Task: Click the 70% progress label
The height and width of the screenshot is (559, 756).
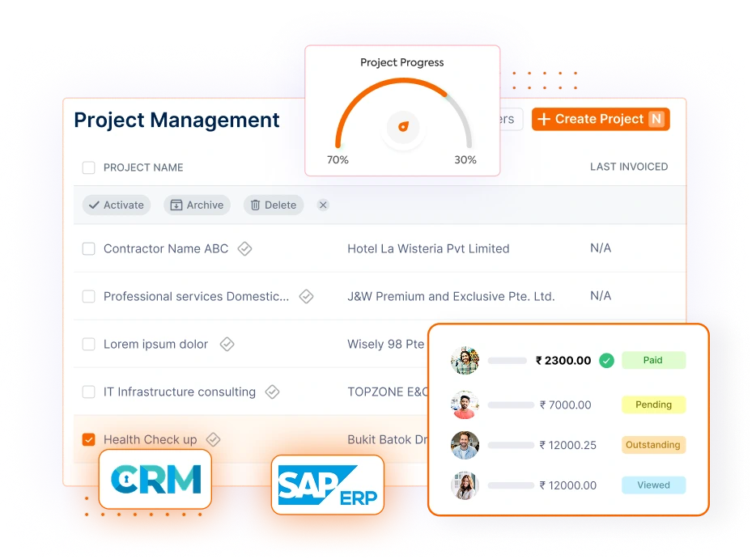Action: pos(338,160)
